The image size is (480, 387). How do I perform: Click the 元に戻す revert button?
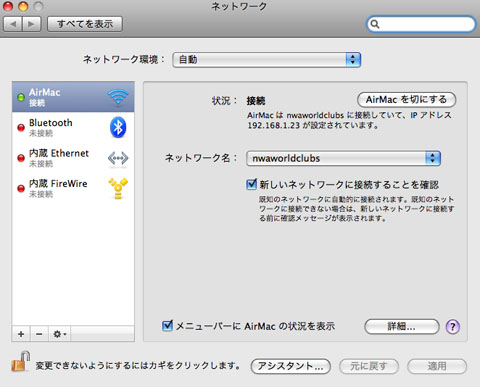pyautogui.click(x=369, y=366)
